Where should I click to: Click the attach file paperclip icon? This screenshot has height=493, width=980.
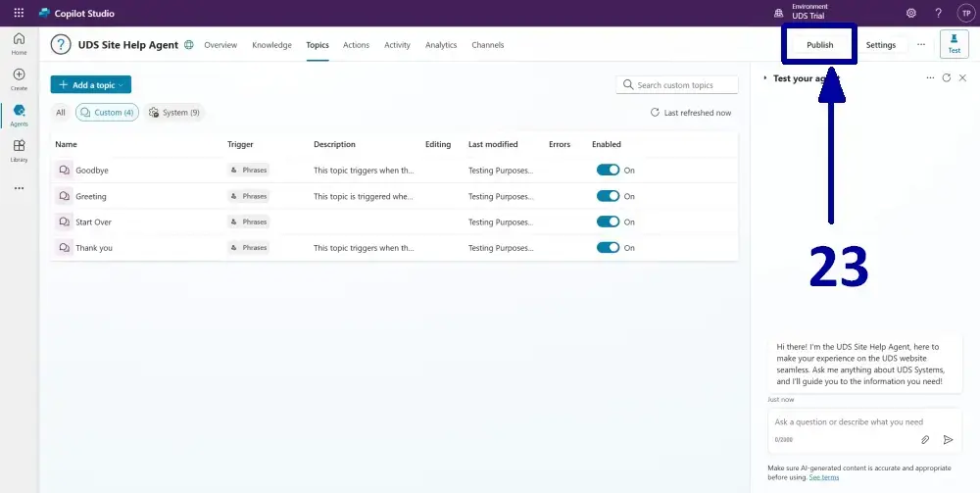pyautogui.click(x=925, y=440)
